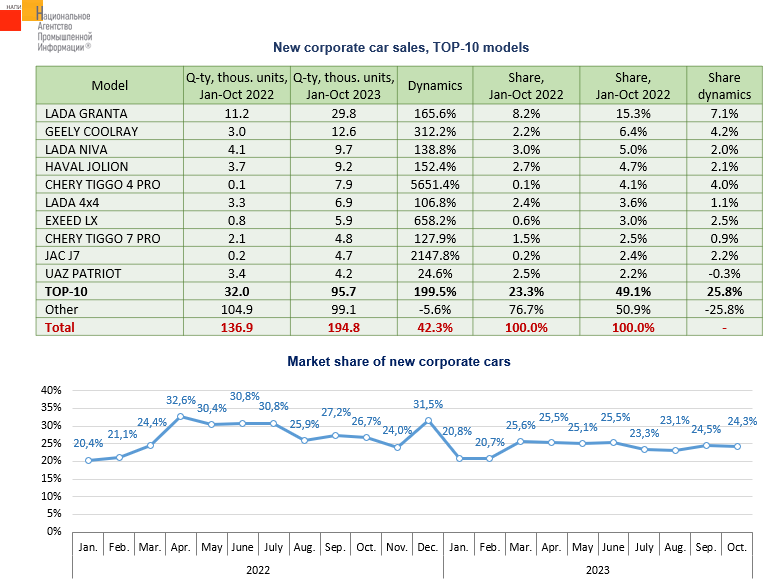Click the "Market share of new corporate cars" title

point(399,361)
